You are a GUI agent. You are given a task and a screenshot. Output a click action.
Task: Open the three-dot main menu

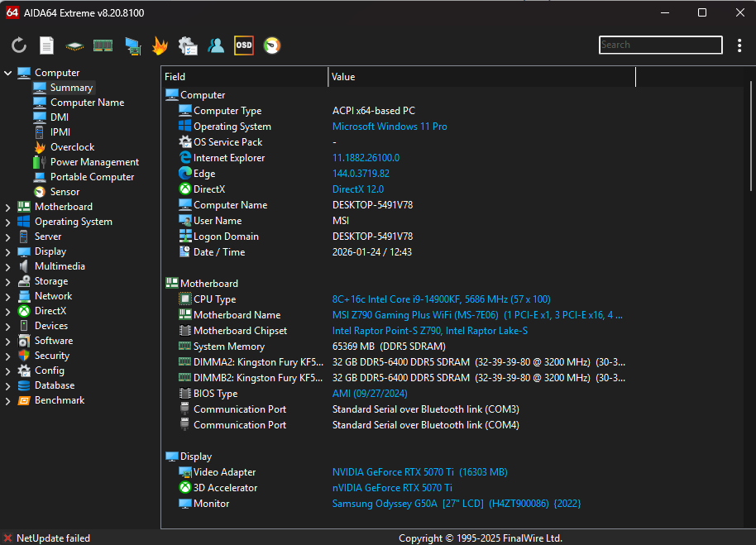point(739,45)
